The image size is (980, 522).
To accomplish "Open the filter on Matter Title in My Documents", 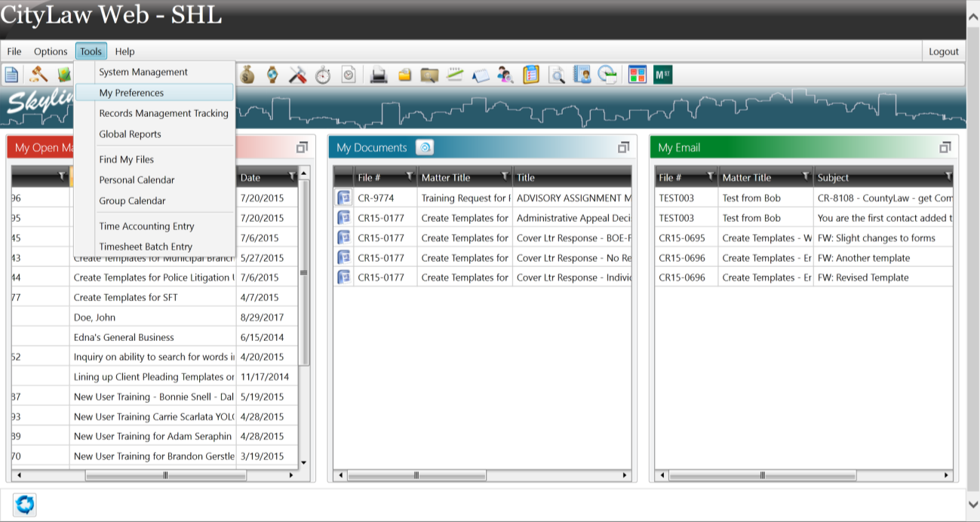I will (504, 177).
